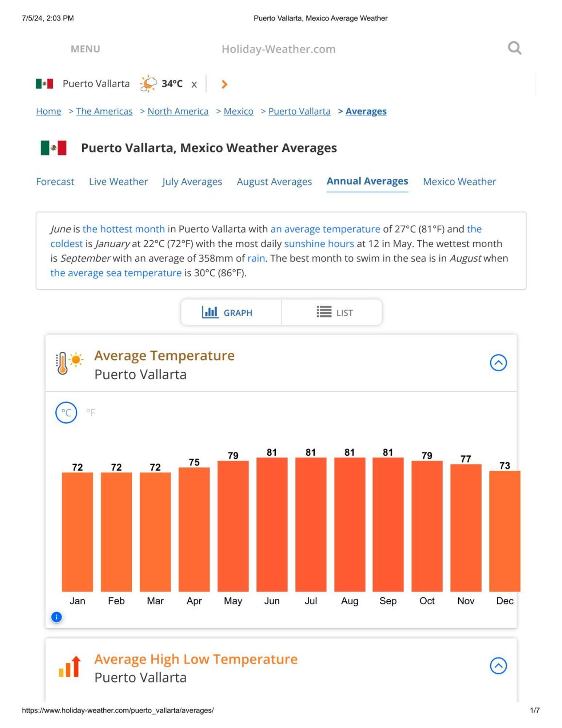Click the June temperature bar
The image size is (562, 728).
pos(272,524)
